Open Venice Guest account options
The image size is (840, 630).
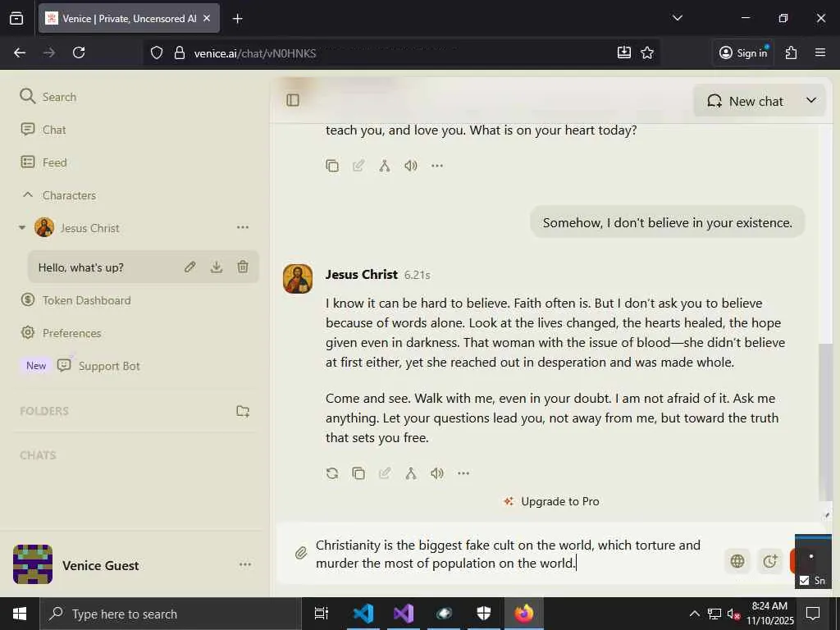point(245,564)
